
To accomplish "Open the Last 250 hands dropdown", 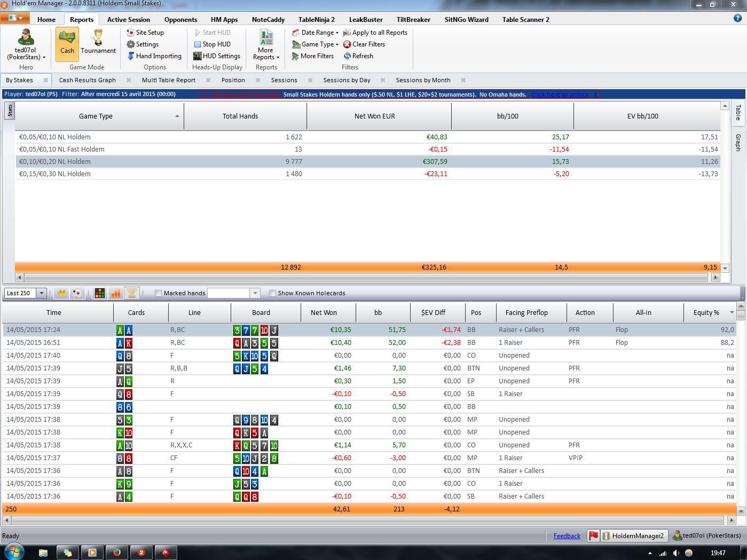I will (41, 293).
